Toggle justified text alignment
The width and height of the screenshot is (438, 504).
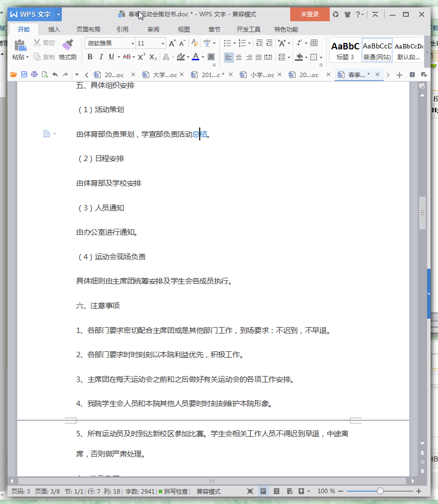click(259, 57)
